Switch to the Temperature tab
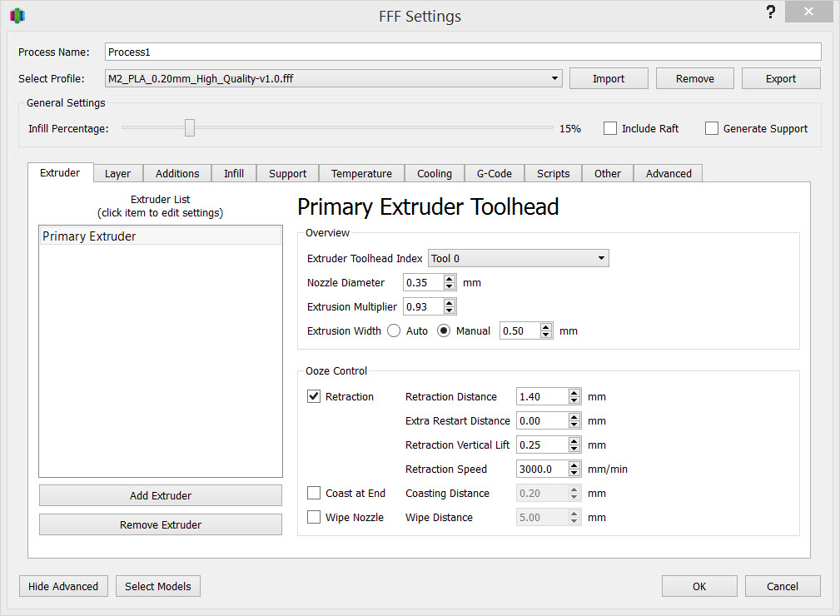 [x=361, y=173]
